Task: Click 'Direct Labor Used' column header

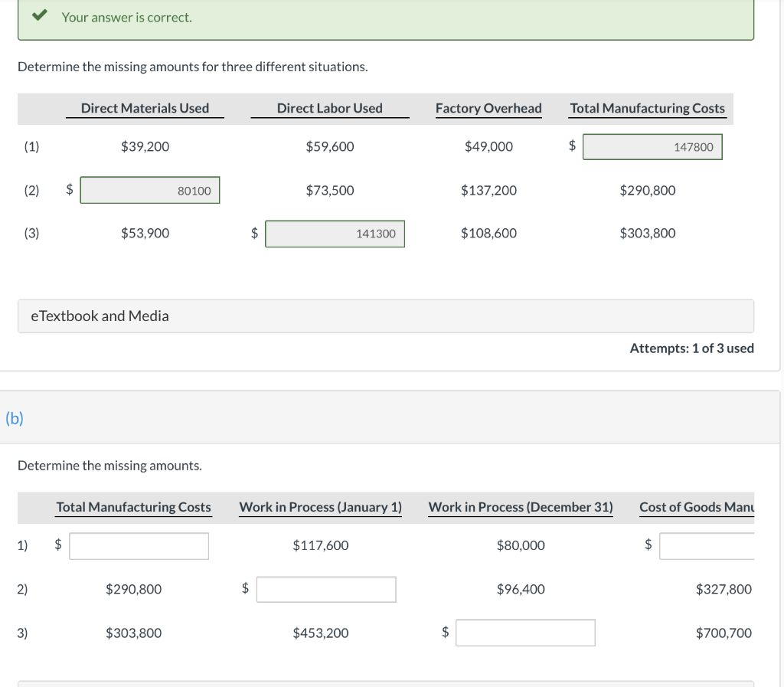Action: pos(329,108)
